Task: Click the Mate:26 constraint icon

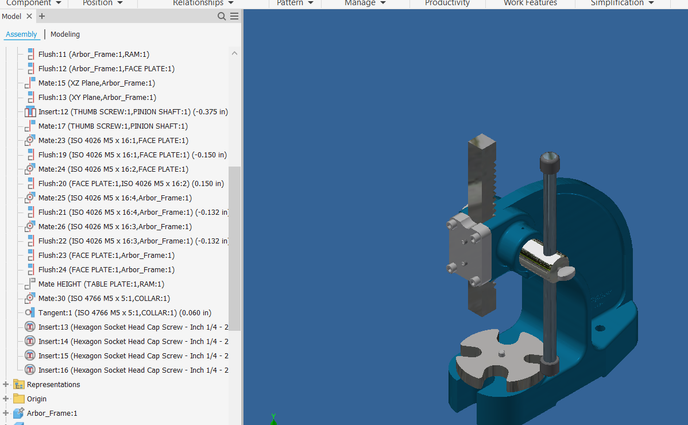Action: [x=30, y=227]
